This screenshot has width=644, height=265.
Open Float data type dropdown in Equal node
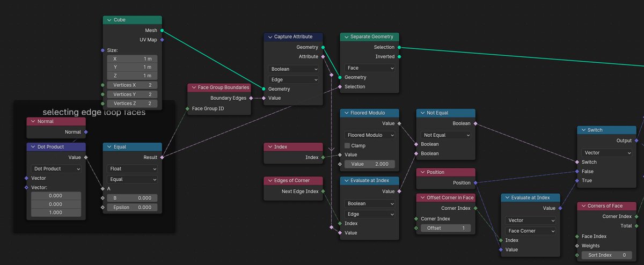click(133, 168)
